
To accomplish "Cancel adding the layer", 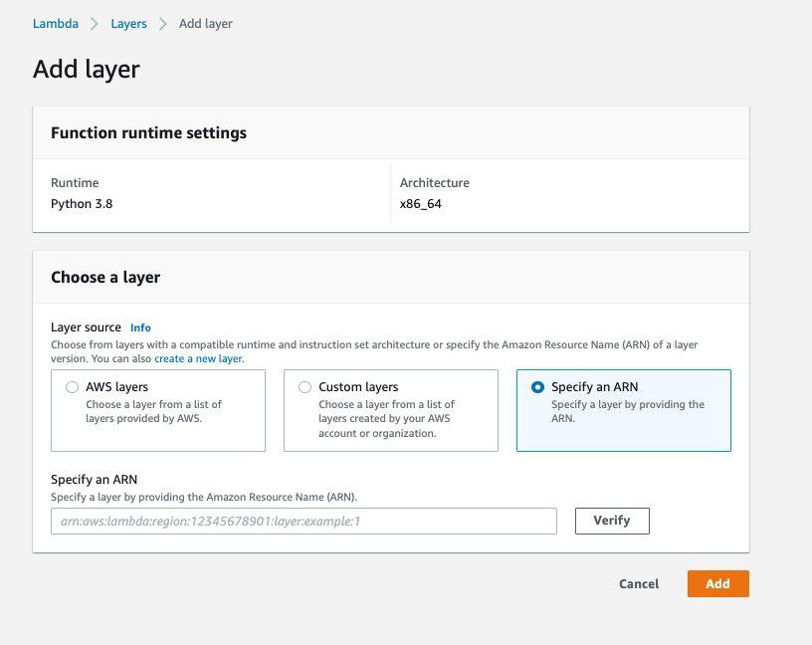I will 638,584.
